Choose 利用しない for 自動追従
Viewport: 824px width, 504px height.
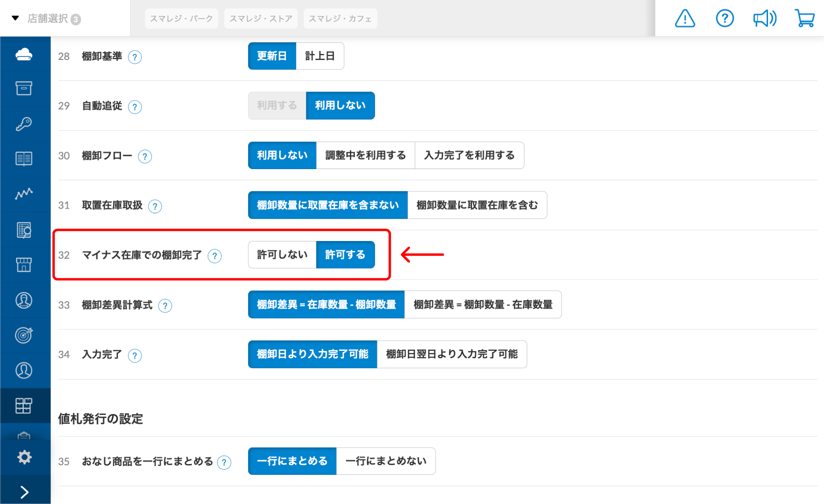click(340, 106)
